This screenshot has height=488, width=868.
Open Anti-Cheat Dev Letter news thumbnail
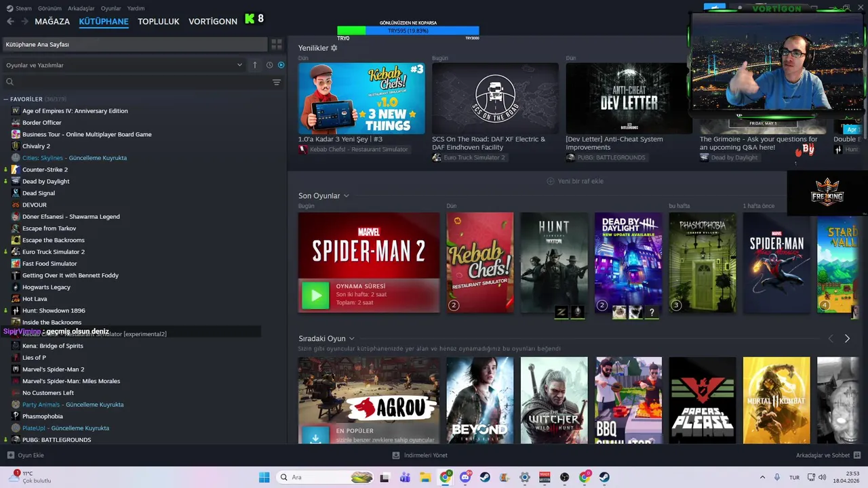pos(629,98)
